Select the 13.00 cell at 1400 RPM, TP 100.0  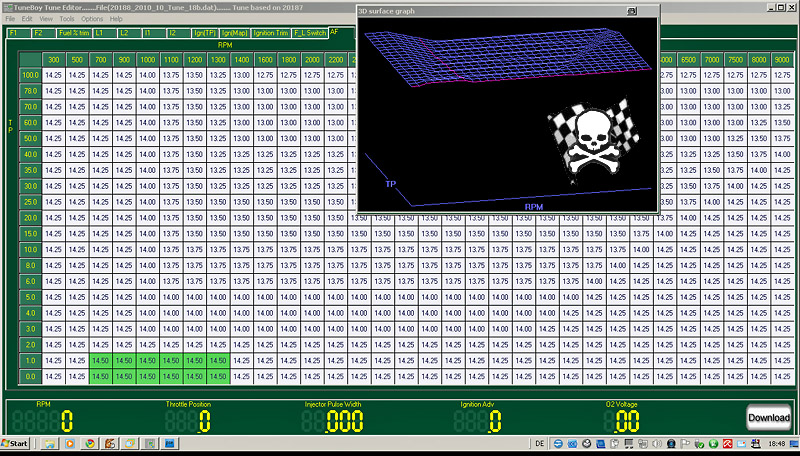click(241, 75)
